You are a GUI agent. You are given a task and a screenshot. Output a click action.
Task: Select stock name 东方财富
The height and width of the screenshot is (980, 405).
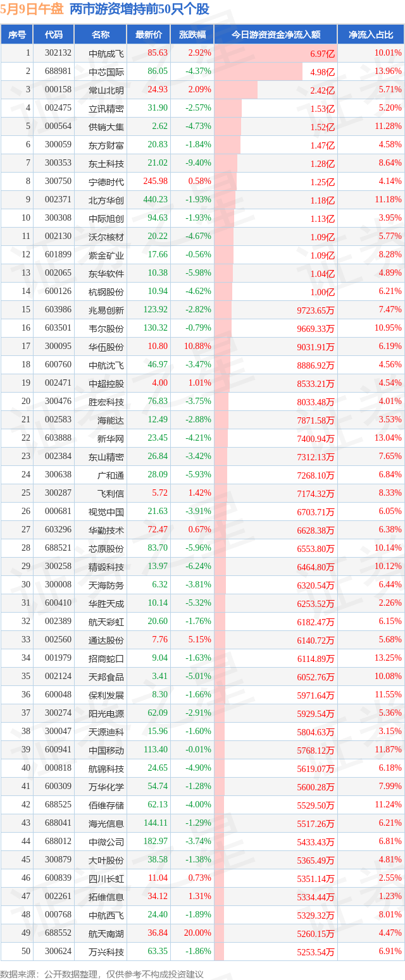click(x=106, y=145)
